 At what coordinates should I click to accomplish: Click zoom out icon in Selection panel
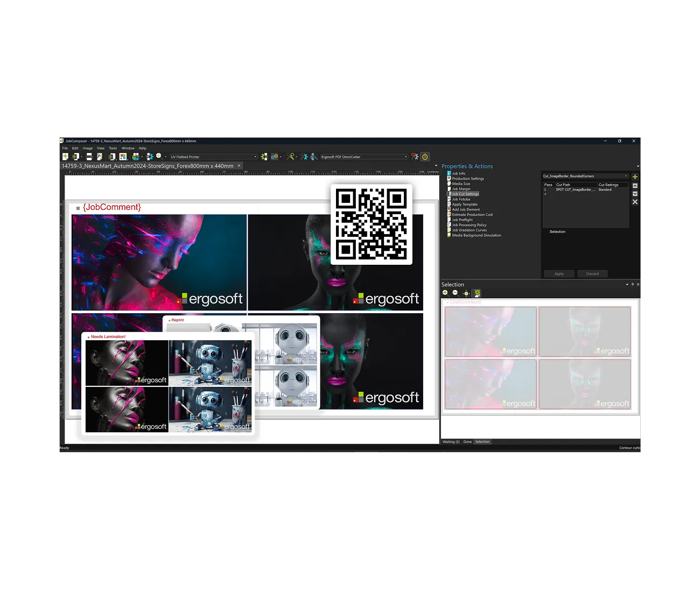click(x=455, y=293)
